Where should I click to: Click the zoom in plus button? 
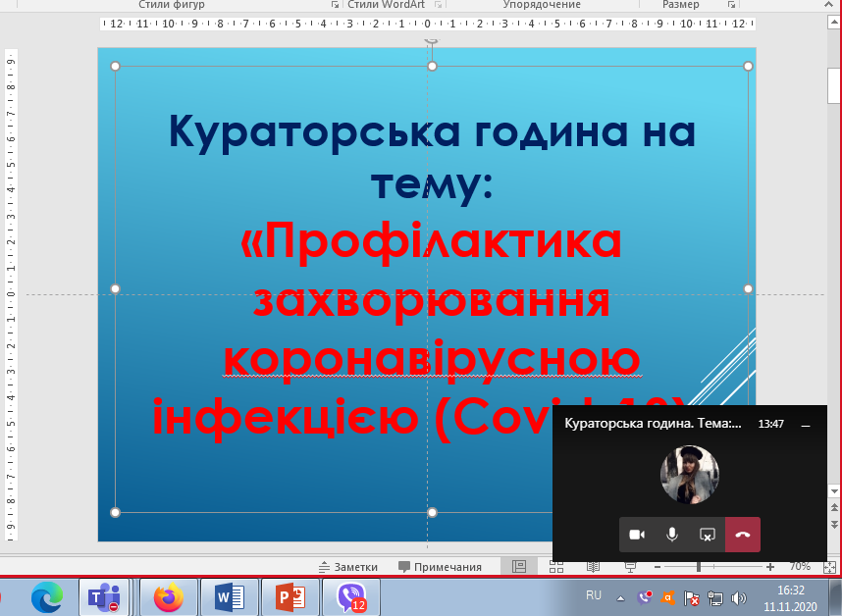pos(770,567)
